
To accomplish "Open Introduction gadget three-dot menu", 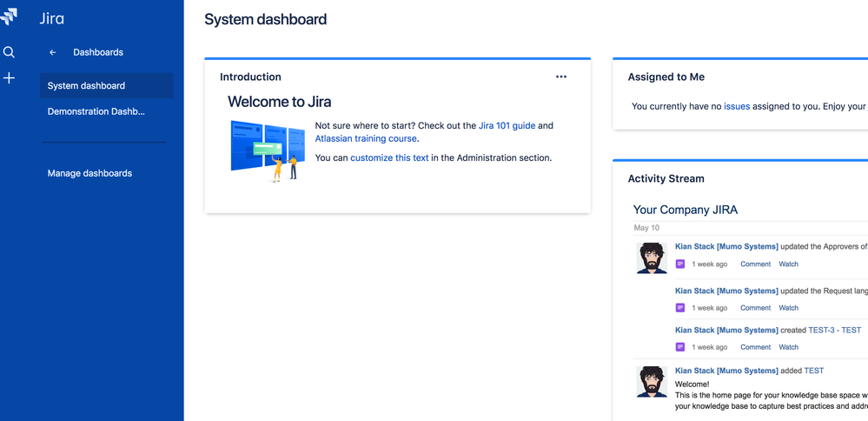I will (x=561, y=77).
